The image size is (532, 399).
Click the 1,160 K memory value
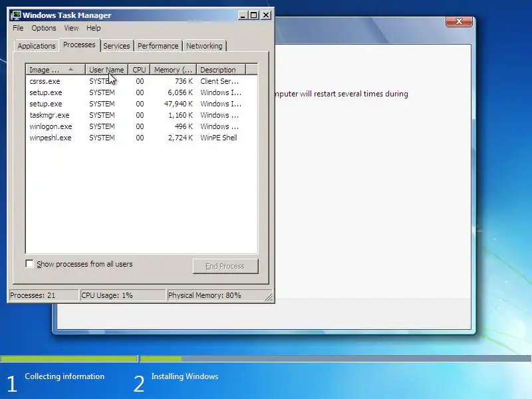pos(180,115)
